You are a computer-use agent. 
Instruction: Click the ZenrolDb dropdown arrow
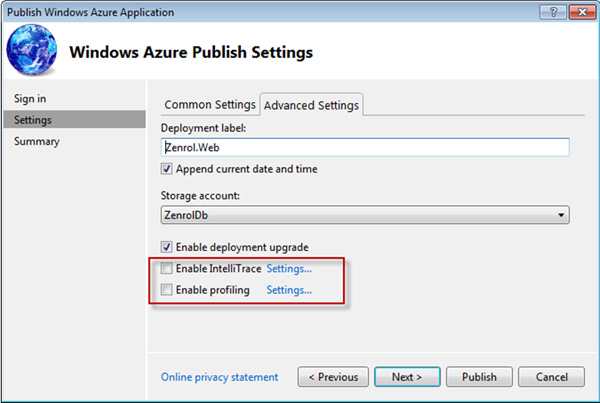tap(560, 214)
